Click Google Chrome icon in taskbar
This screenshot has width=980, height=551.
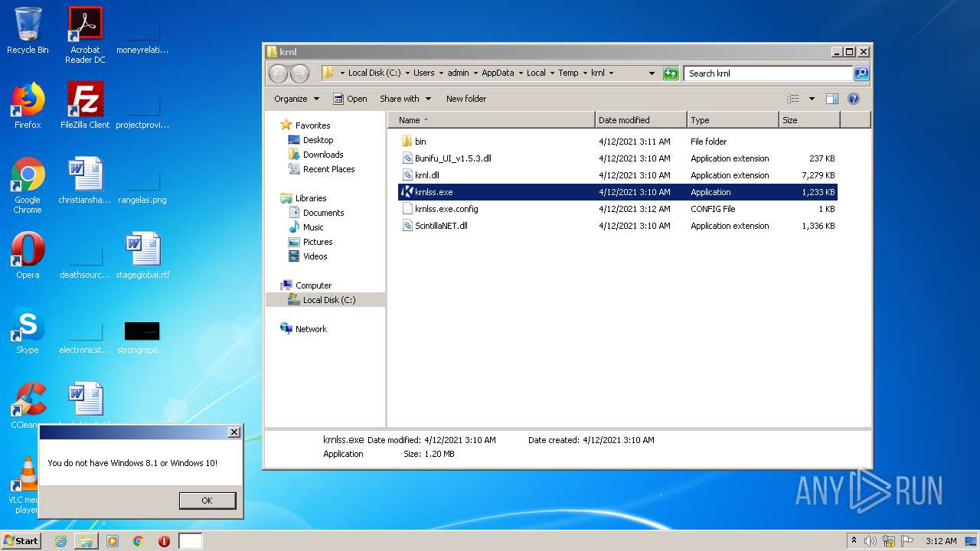tap(138, 541)
